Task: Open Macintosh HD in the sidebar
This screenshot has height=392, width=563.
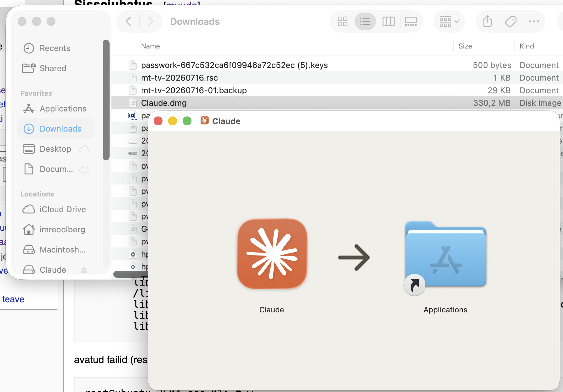Action: point(54,250)
